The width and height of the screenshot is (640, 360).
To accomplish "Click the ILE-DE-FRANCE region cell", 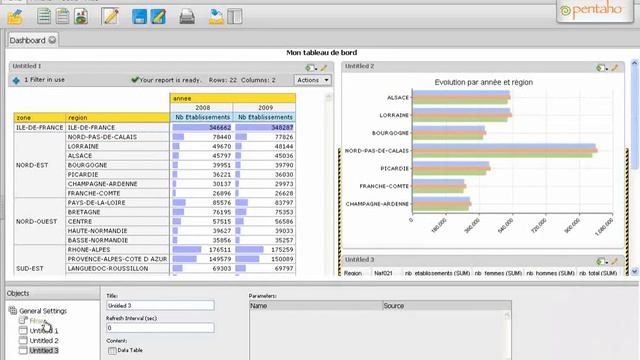I will [x=118, y=127].
